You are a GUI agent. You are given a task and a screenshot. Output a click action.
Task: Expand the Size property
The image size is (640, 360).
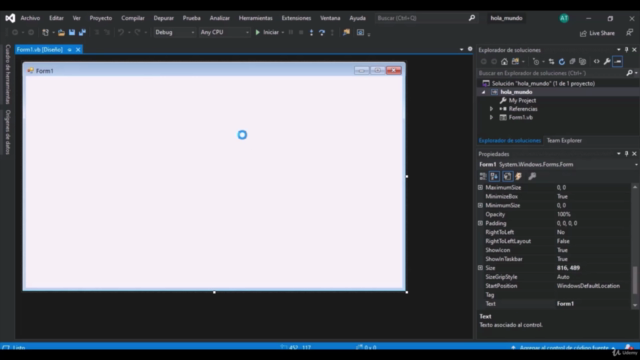click(480, 268)
